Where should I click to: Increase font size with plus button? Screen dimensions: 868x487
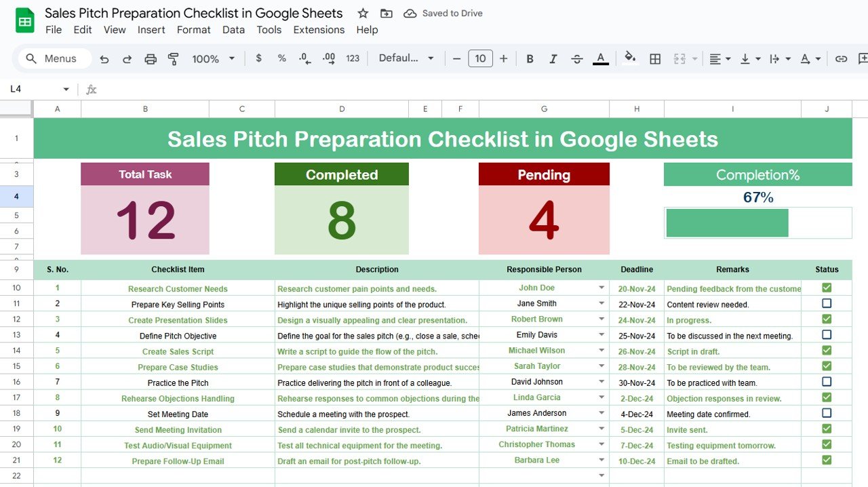(503, 59)
